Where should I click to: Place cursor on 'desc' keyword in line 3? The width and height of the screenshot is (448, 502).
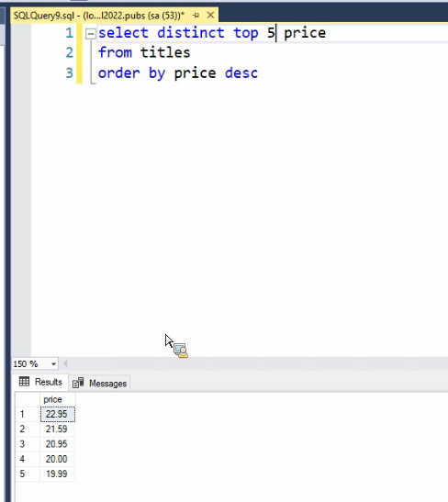[241, 73]
